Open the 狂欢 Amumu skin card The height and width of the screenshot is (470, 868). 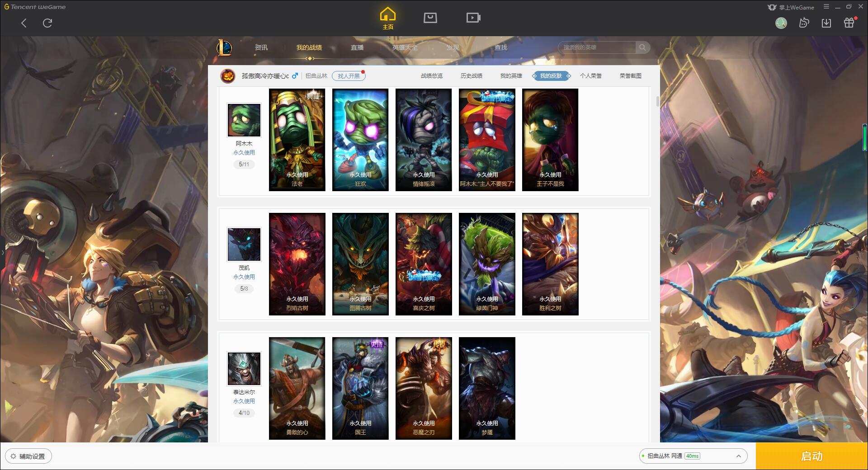pyautogui.click(x=360, y=140)
